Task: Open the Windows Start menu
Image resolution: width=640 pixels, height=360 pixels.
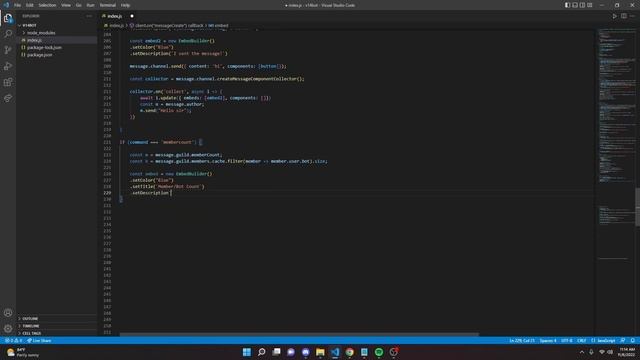Action: 247,352
